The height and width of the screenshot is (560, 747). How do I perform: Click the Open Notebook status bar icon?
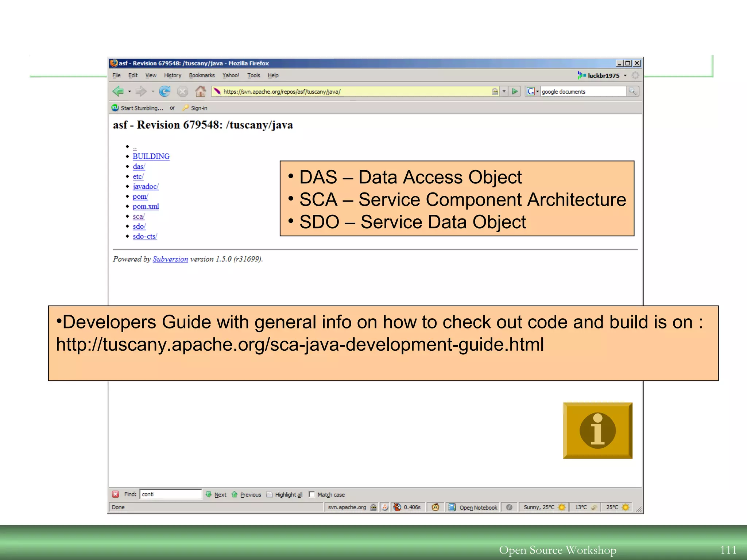point(452,507)
